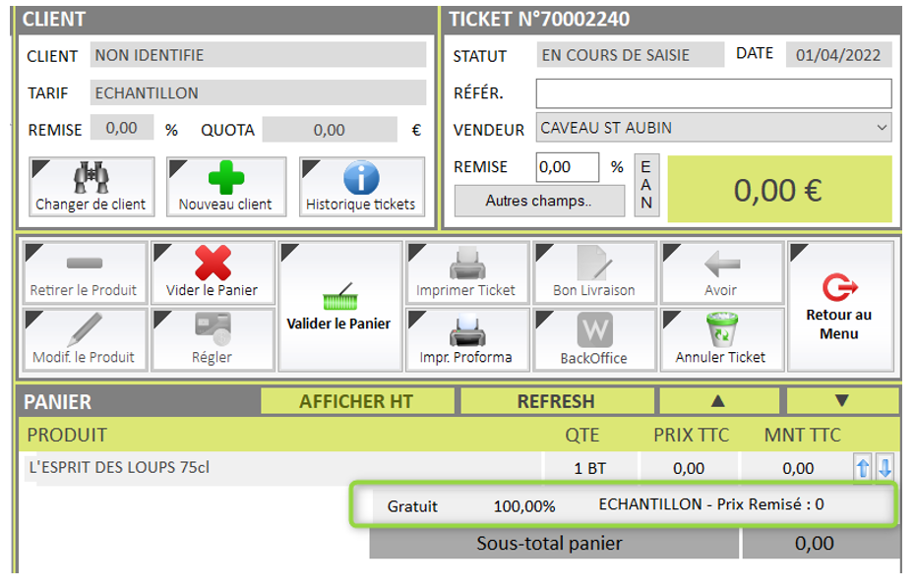Move product line down with blue arrow
Viewport: 916px width, 588px height.
coord(884,468)
